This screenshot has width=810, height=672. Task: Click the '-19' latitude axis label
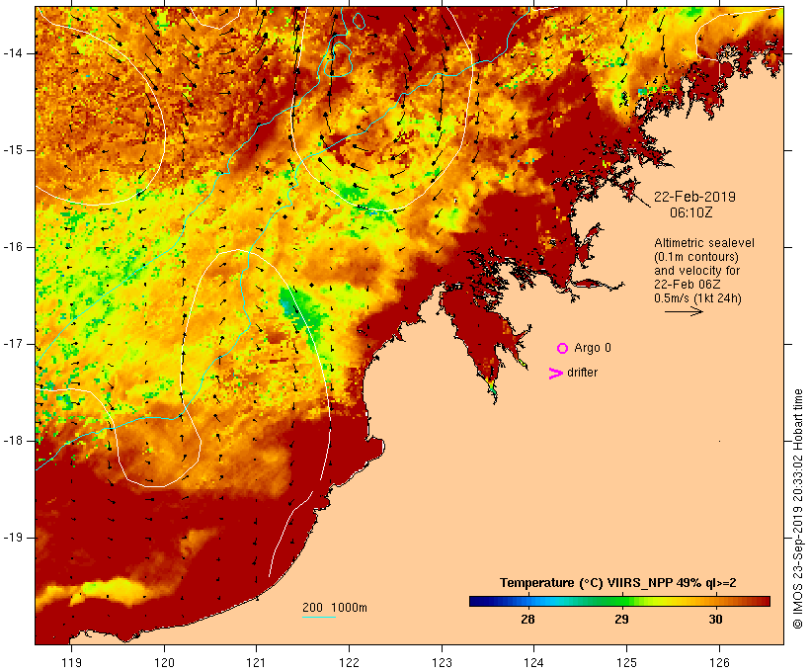point(13,538)
